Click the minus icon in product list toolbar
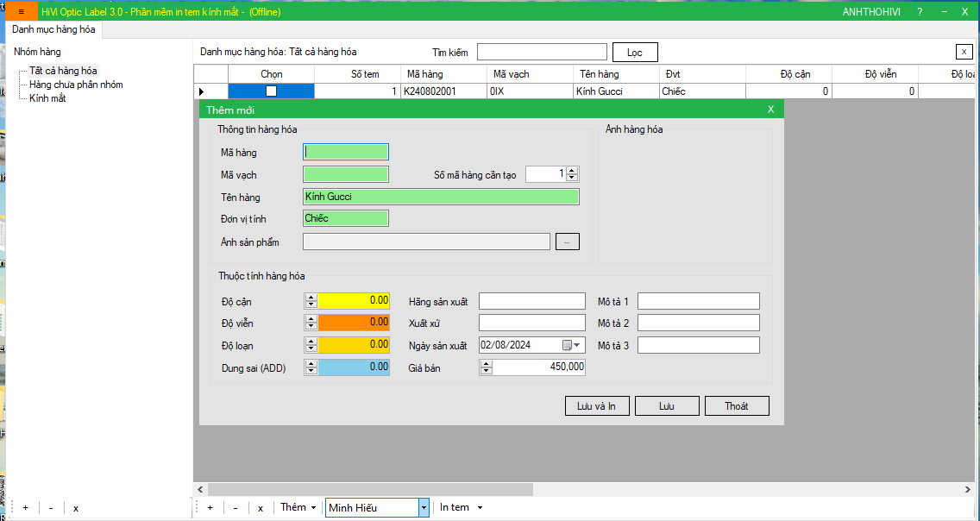Viewport: 980px width, 521px height. 236,508
